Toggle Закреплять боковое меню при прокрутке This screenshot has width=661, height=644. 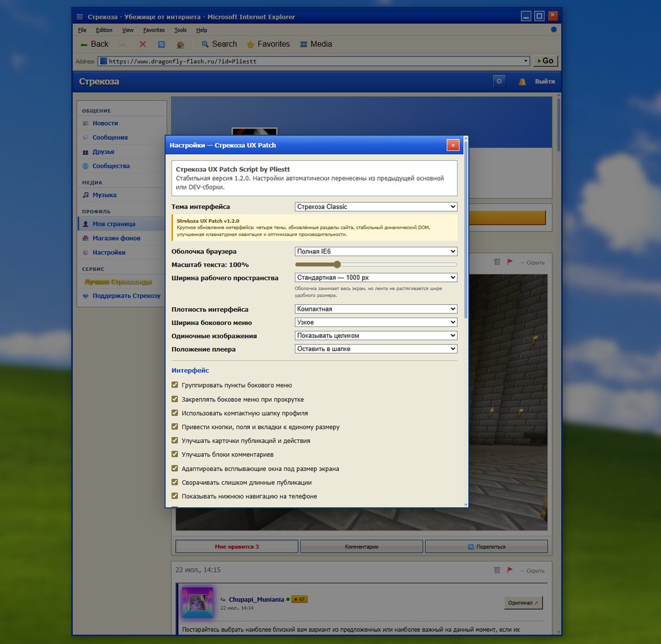[x=175, y=399]
